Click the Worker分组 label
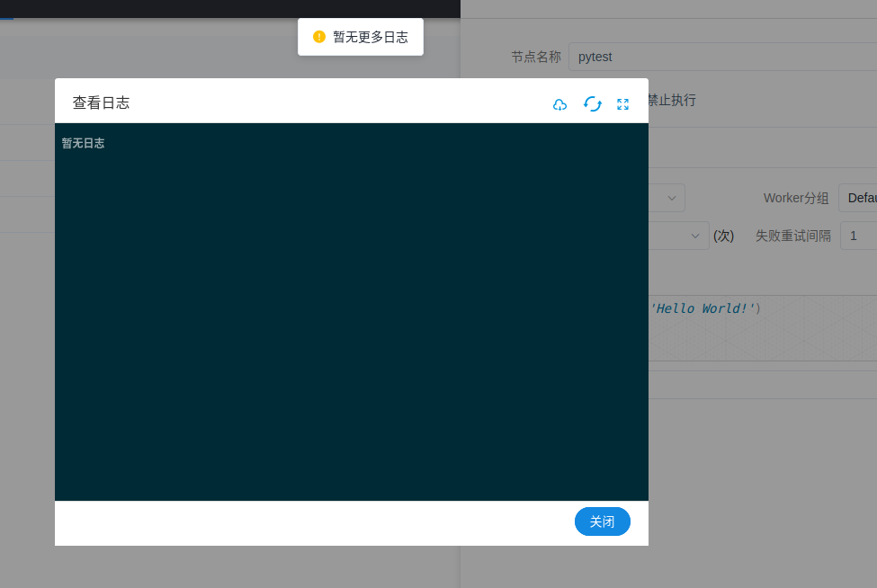 coord(796,199)
